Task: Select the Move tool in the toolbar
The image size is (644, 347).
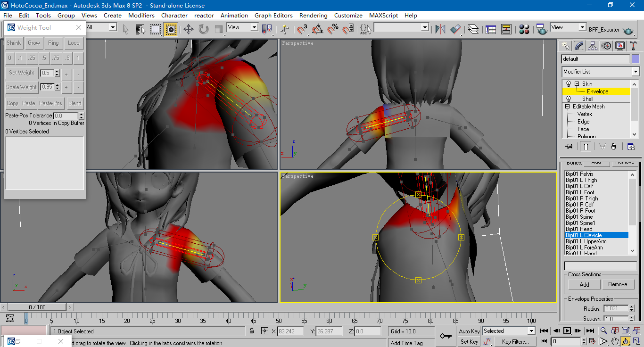Action: (189, 29)
